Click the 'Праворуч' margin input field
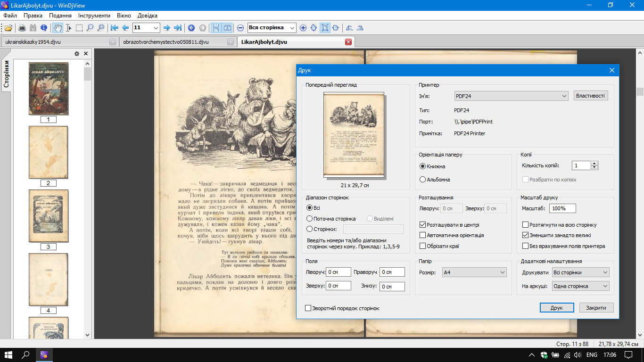Image resolution: width=644 pixels, height=362 pixels. pos(392,272)
